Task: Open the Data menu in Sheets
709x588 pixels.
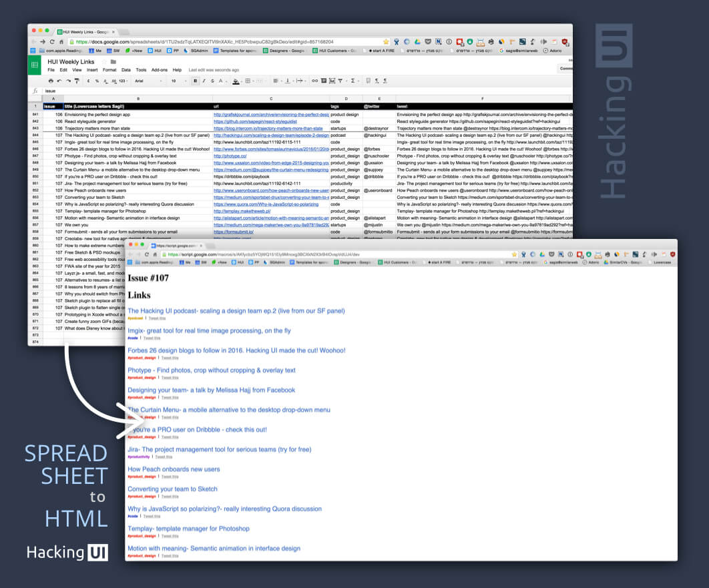Action: click(126, 70)
